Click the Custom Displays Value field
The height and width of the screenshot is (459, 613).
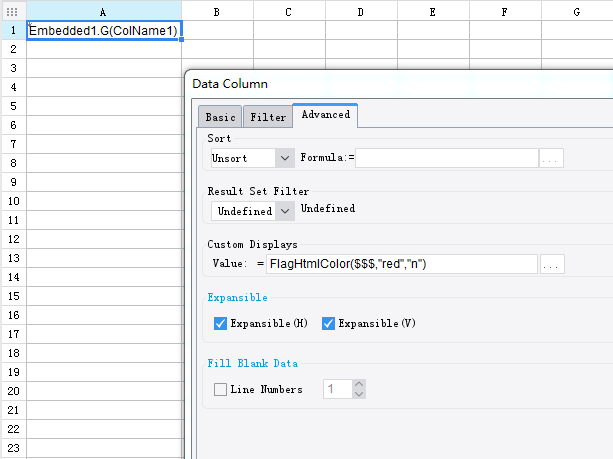(401, 264)
